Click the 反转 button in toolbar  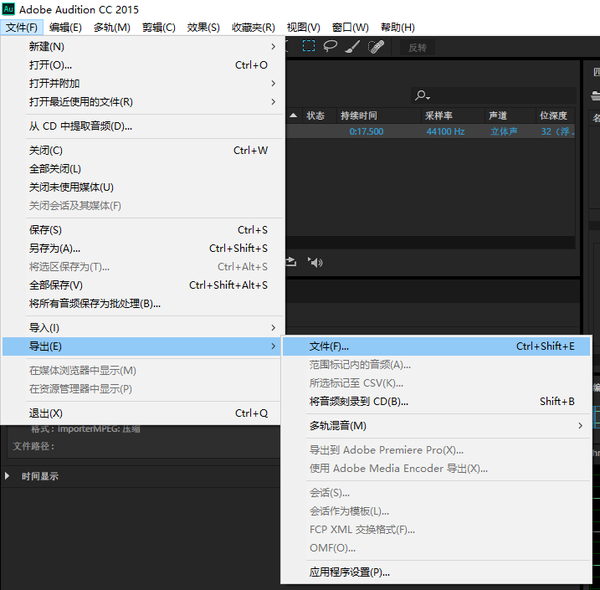coord(417,48)
